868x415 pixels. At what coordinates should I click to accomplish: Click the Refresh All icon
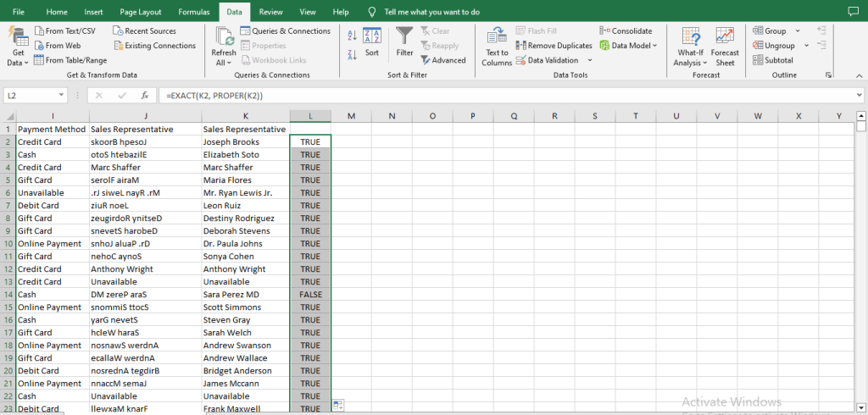coord(225,37)
